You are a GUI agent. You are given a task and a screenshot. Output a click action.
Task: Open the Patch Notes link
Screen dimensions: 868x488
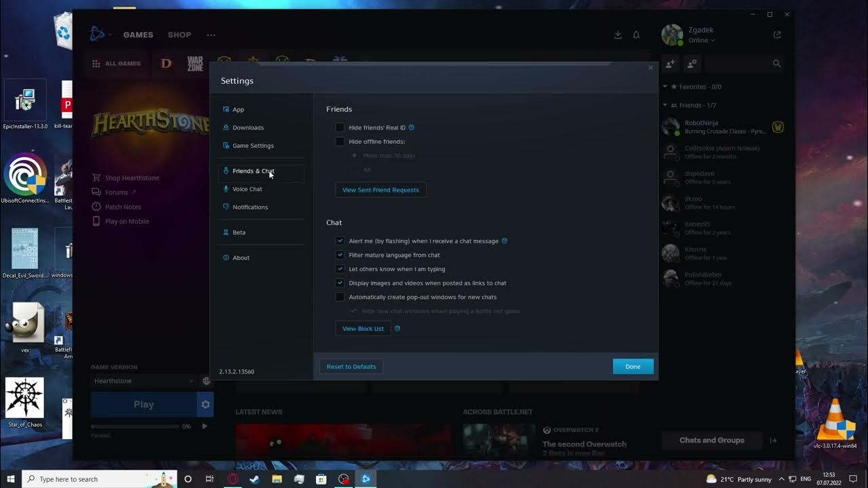(123, 207)
